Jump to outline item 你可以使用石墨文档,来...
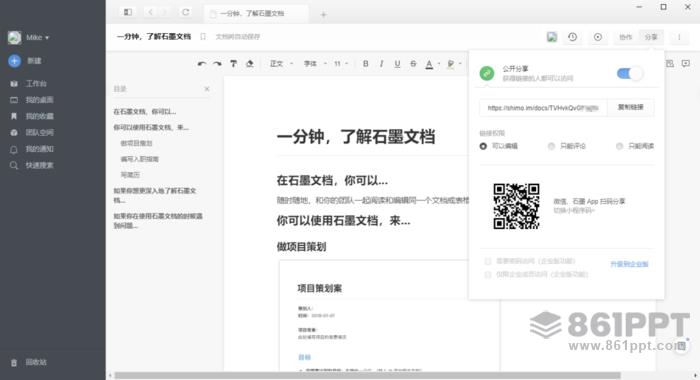 point(151,128)
